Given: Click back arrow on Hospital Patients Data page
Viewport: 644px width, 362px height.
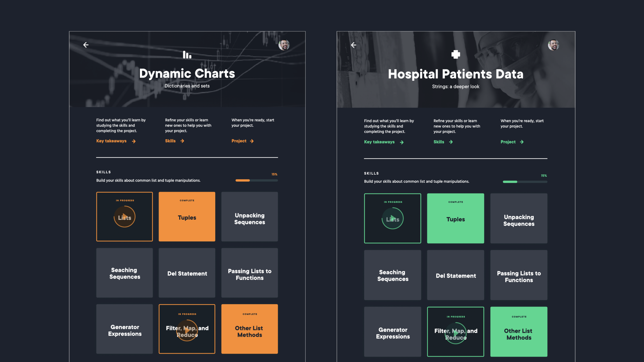Looking at the screenshot, I should 353,45.
